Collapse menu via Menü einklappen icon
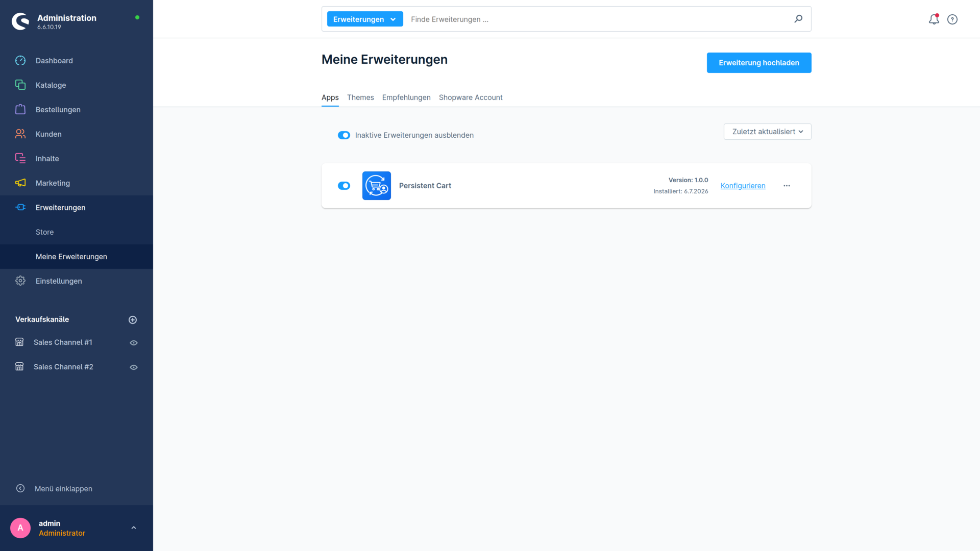The height and width of the screenshot is (551, 980). [20, 488]
